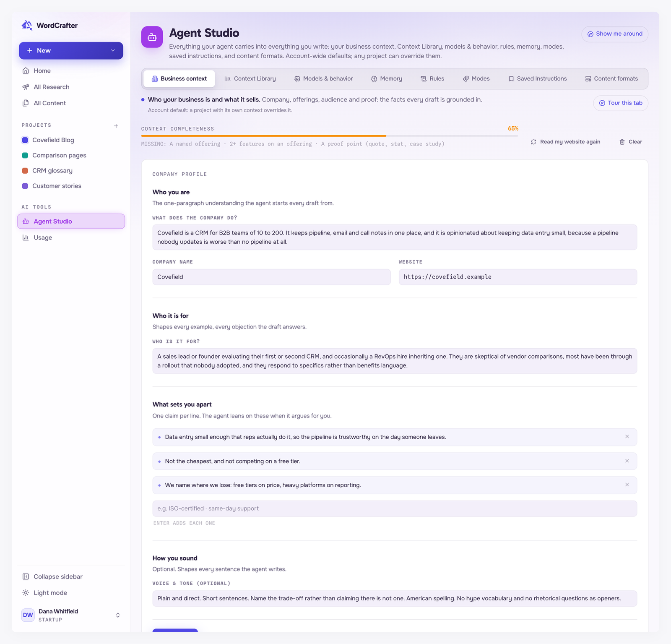
Task: Switch to Context Library tab
Action: (x=250, y=79)
